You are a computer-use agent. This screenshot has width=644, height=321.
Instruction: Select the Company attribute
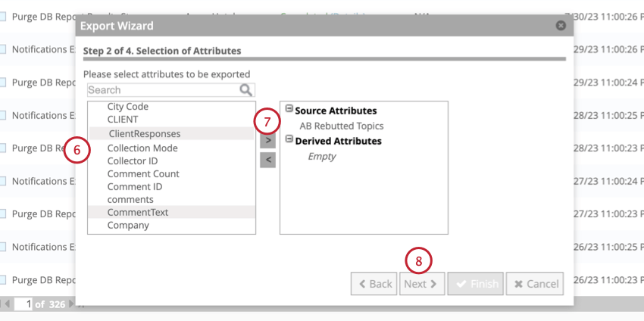[127, 225]
